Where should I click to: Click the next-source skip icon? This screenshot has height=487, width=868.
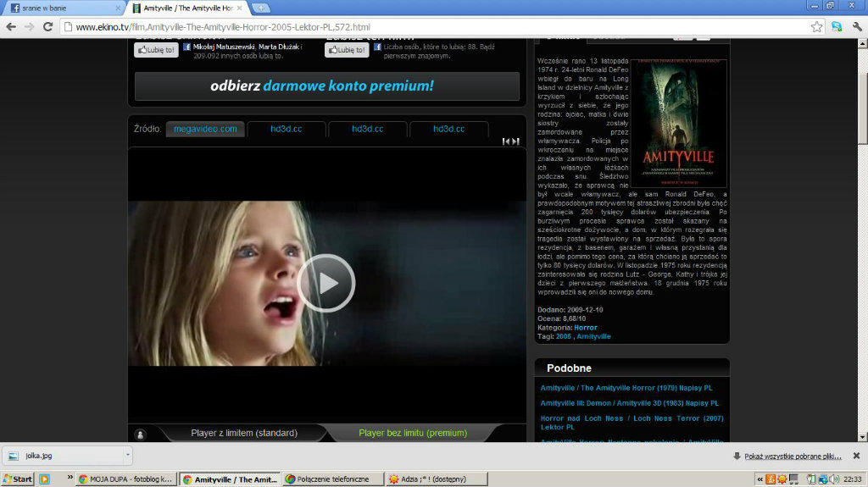[515, 141]
